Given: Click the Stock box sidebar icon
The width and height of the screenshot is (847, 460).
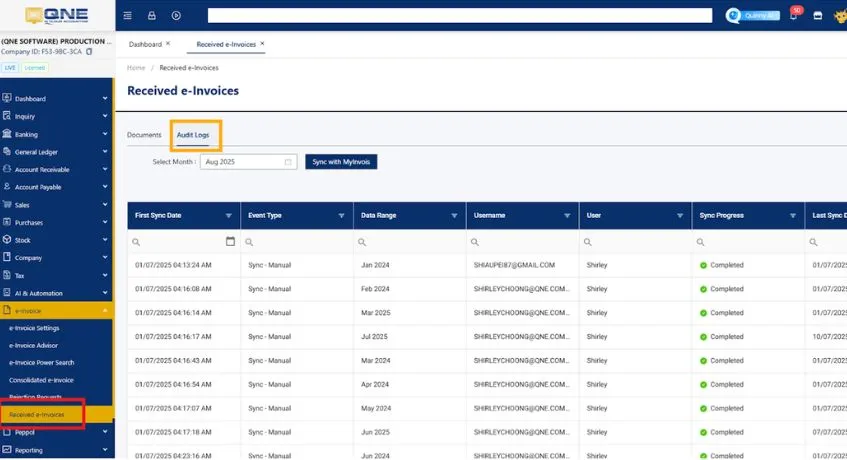Looking at the screenshot, I should pyautogui.click(x=7, y=239).
